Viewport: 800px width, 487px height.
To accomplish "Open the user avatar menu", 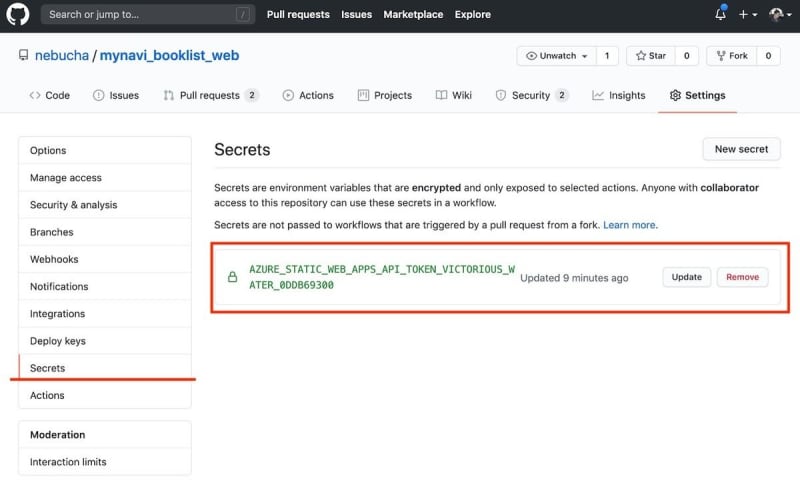I will pyautogui.click(x=780, y=14).
